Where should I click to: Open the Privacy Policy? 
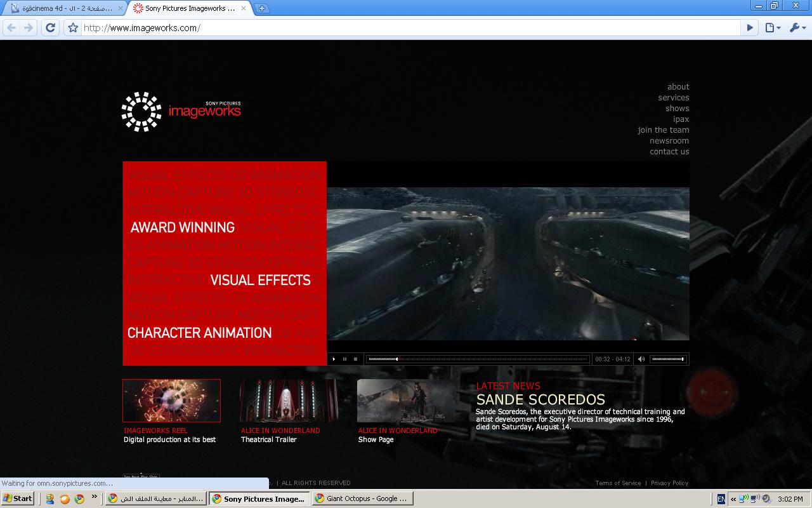669,483
